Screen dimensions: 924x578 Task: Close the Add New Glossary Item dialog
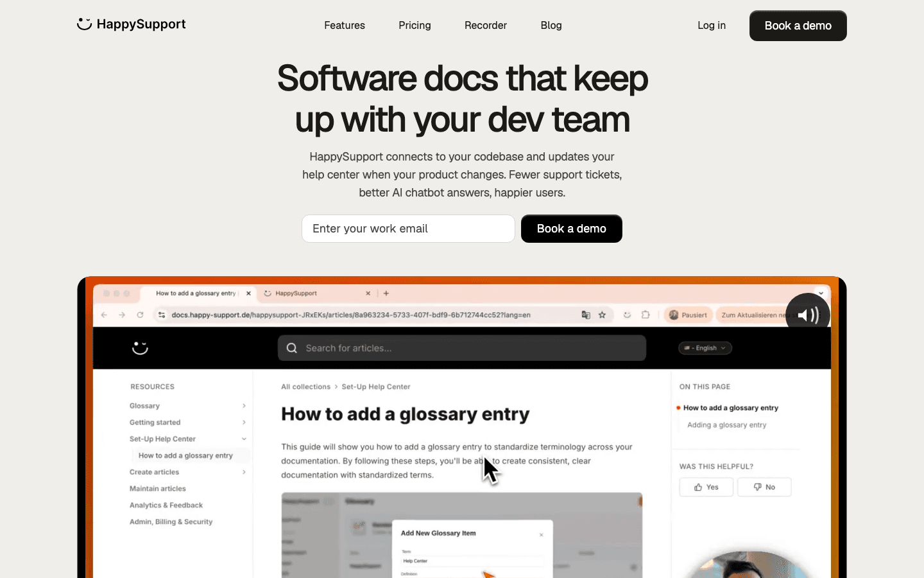click(542, 534)
